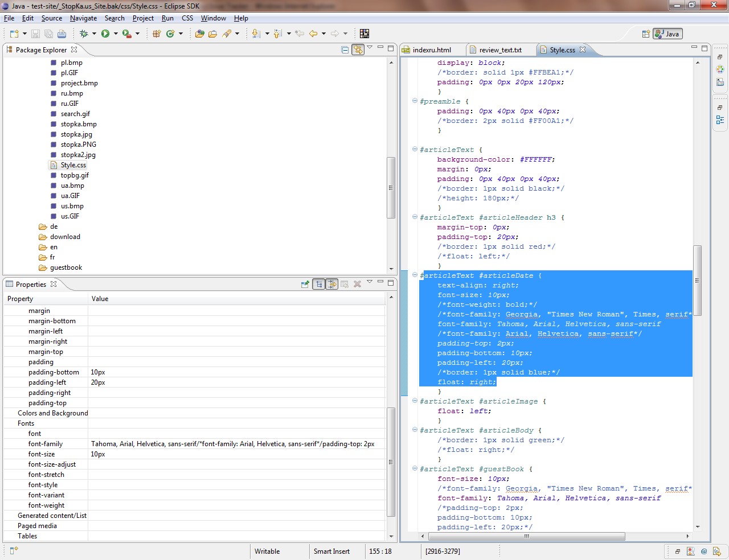Open the guestbook folder in tree
Image resolution: width=729 pixels, height=560 pixels.
65,267
